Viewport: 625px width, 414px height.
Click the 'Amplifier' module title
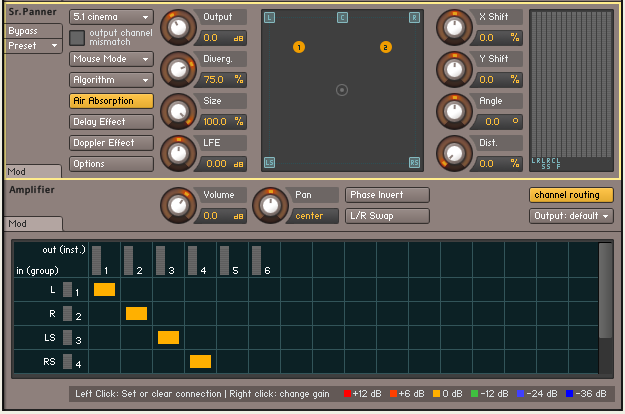[32, 190]
